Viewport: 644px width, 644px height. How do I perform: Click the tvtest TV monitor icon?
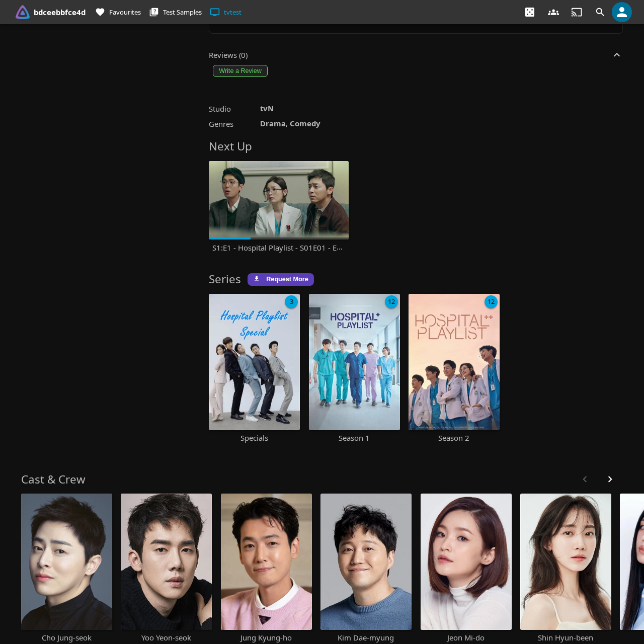[215, 12]
